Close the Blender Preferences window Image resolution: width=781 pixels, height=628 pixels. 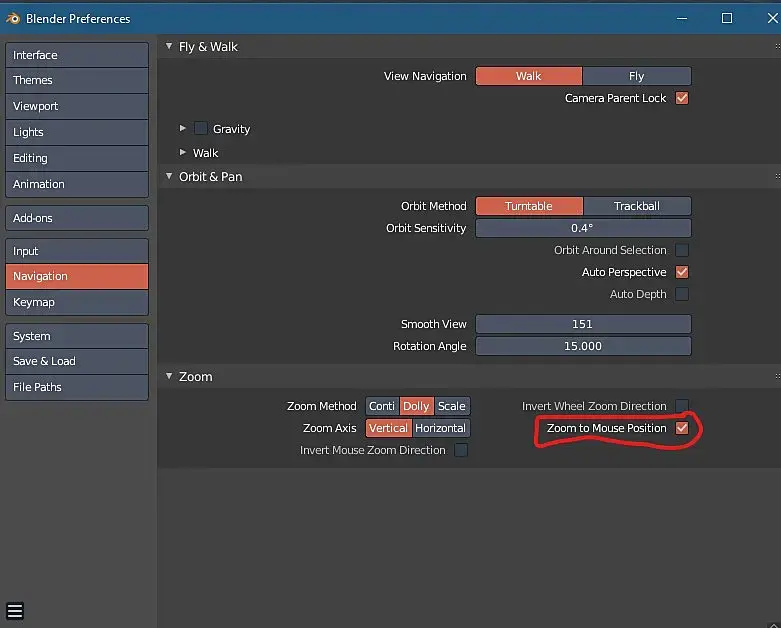pyautogui.click(x=773, y=18)
